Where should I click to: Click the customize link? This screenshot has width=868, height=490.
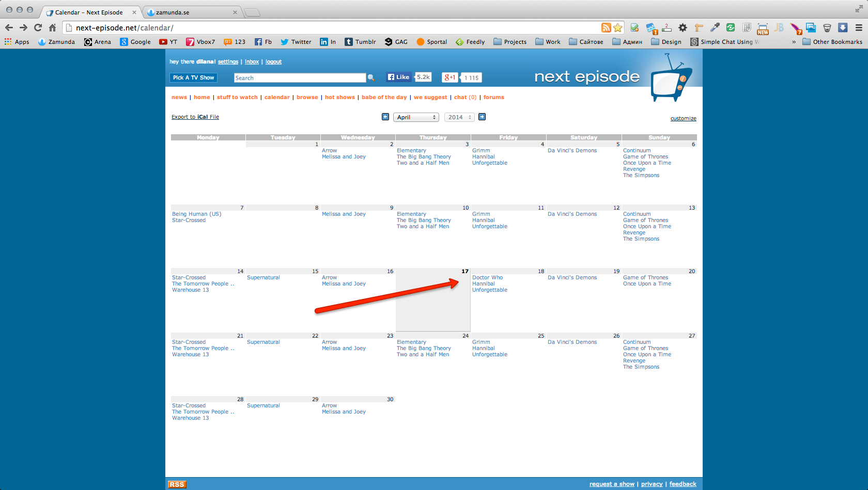pos(684,119)
